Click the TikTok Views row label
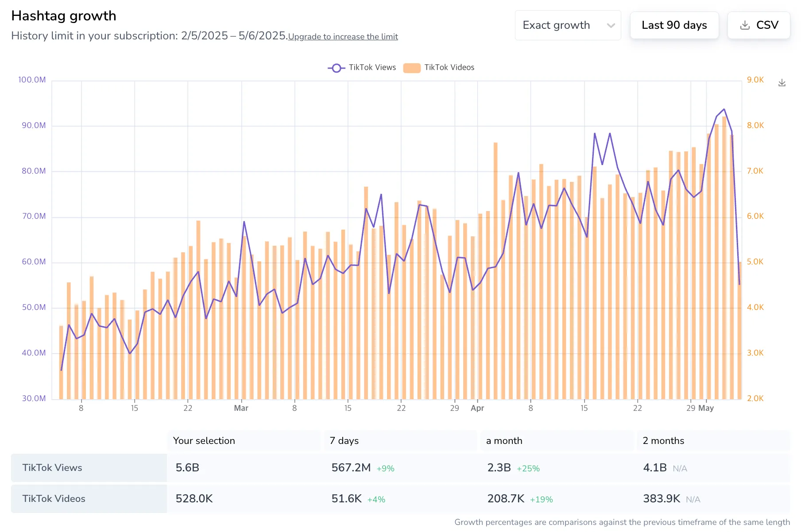This screenshot has height=532, width=805. (52, 468)
